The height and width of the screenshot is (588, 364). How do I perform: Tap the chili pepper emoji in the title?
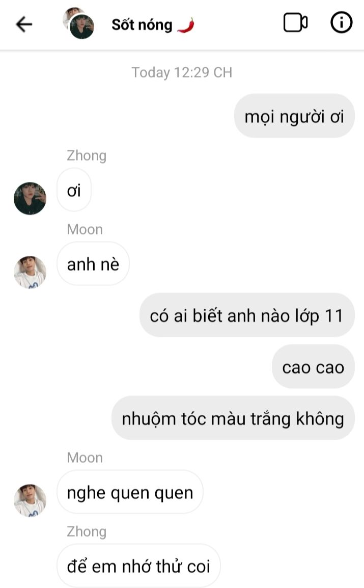click(x=186, y=25)
